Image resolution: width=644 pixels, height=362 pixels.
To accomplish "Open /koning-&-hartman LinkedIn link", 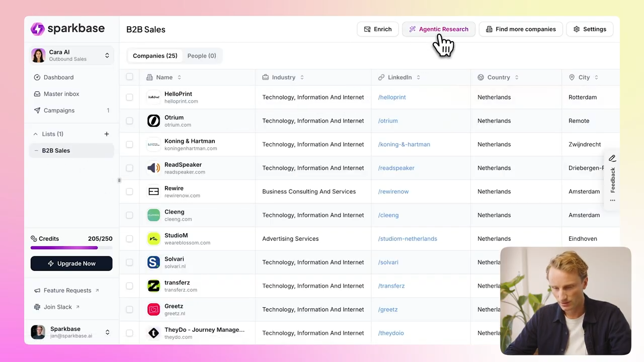I will 404,145.
